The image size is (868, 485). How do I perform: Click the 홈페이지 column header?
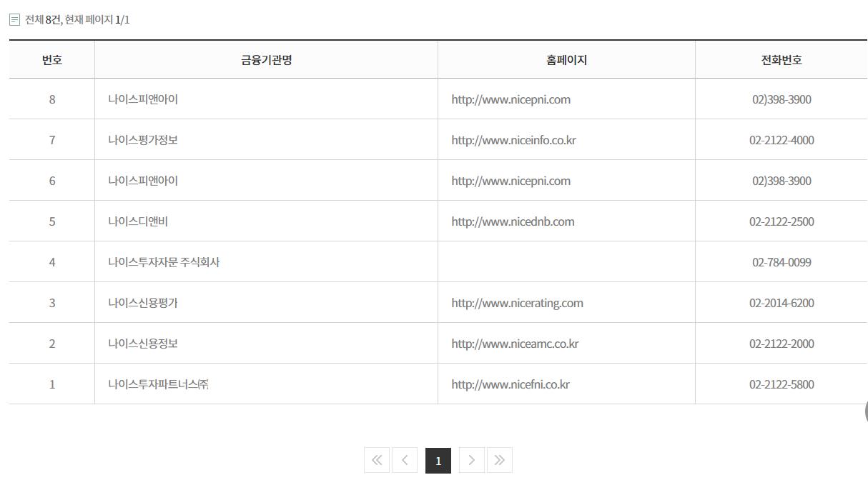[566, 60]
